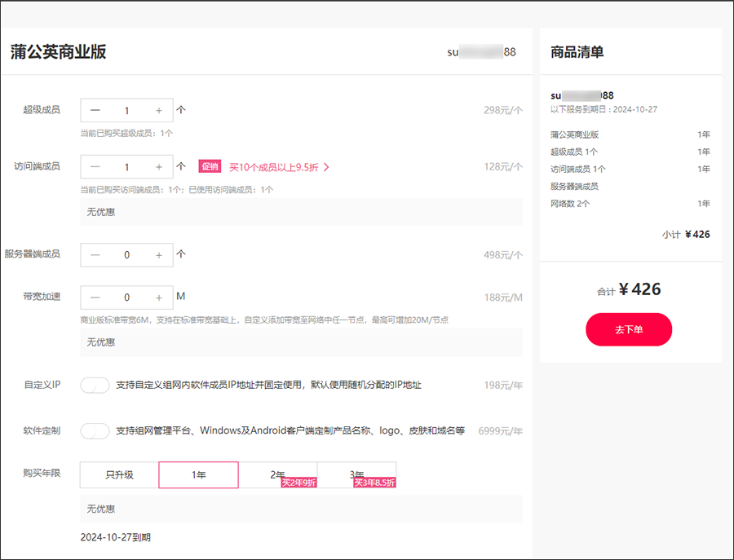Click 服务器端成员 row in 商品清单

click(x=574, y=186)
